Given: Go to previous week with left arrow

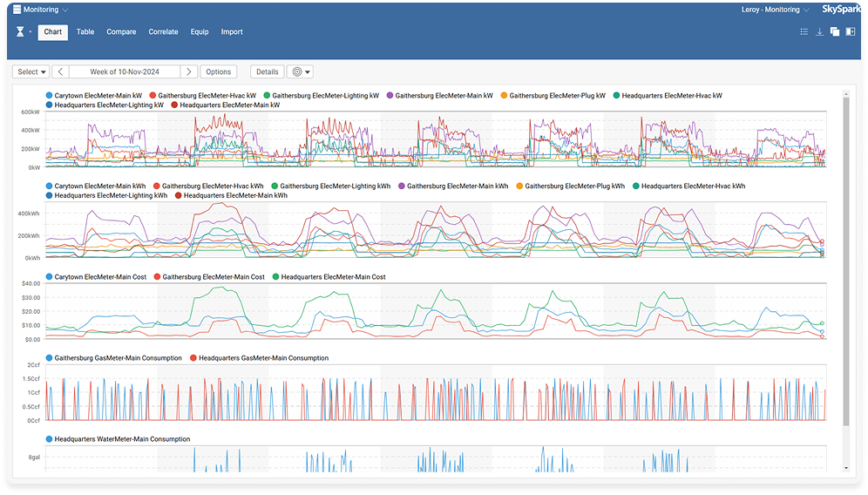Looking at the screenshot, I should 60,71.
